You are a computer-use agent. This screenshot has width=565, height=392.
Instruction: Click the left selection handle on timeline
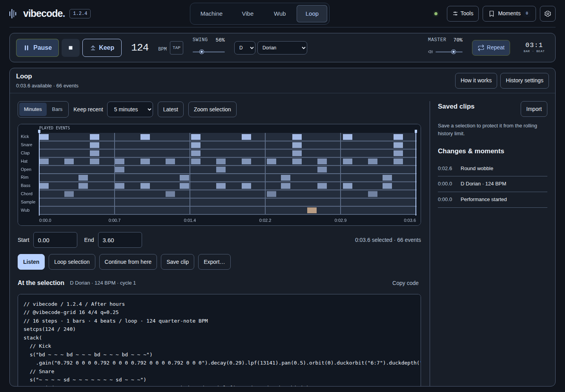tap(39, 131)
